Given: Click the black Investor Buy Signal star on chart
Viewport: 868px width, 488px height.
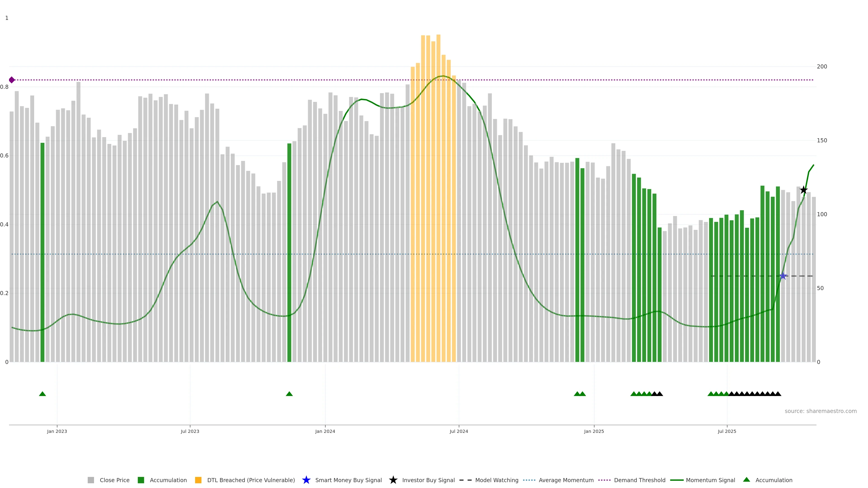Looking at the screenshot, I should tap(804, 190).
